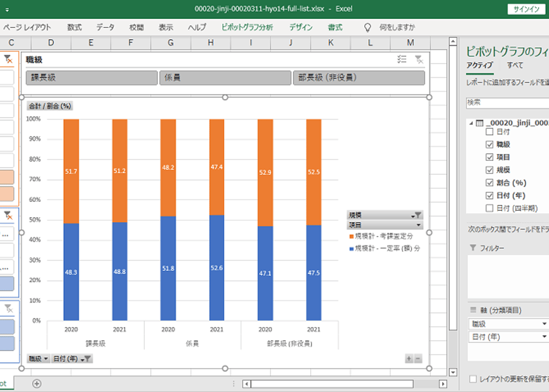
Task: Click the vertical scrollbar thumb
Action: coord(453,187)
